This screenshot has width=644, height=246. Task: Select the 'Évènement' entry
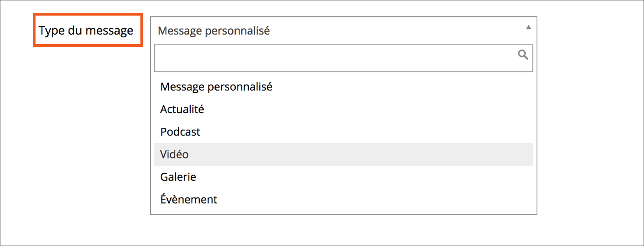pyautogui.click(x=343, y=199)
